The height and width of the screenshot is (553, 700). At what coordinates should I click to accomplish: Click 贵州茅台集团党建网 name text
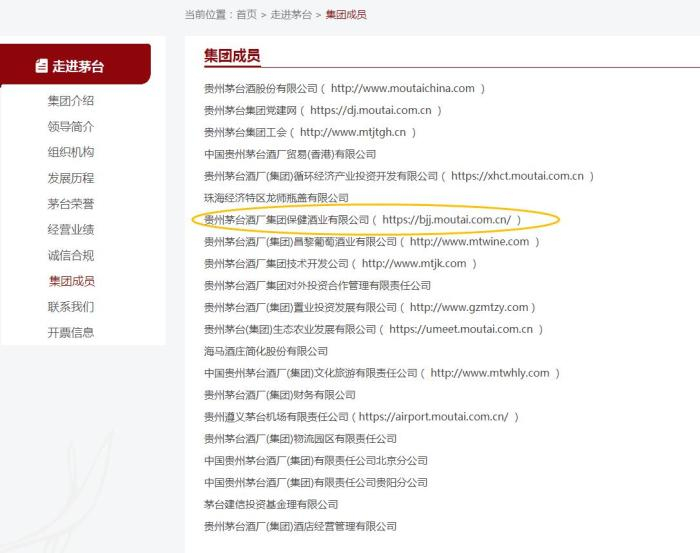tap(250, 110)
